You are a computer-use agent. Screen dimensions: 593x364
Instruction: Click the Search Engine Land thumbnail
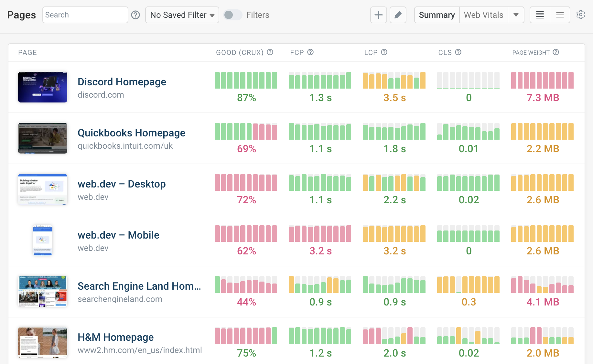(43, 291)
